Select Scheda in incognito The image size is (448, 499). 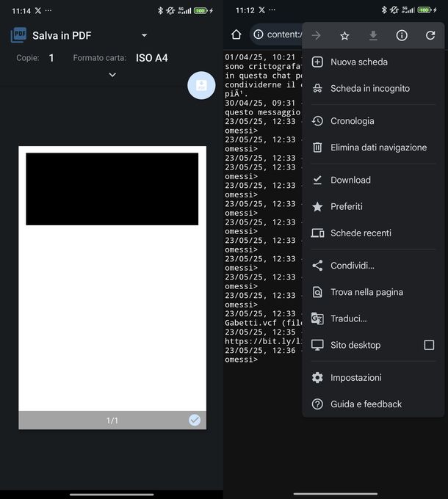click(369, 89)
